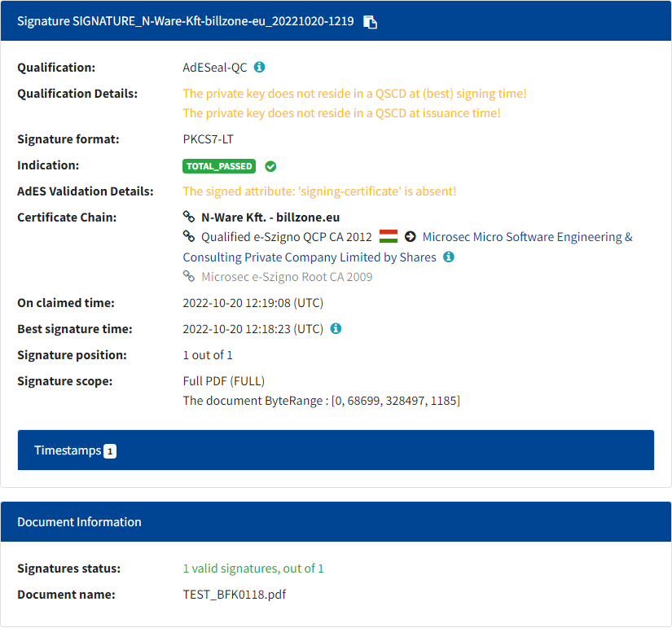The image size is (672, 628).
Task: Select Qualified e-Szigno QCP CA 2012 certificate
Action: coord(287,237)
